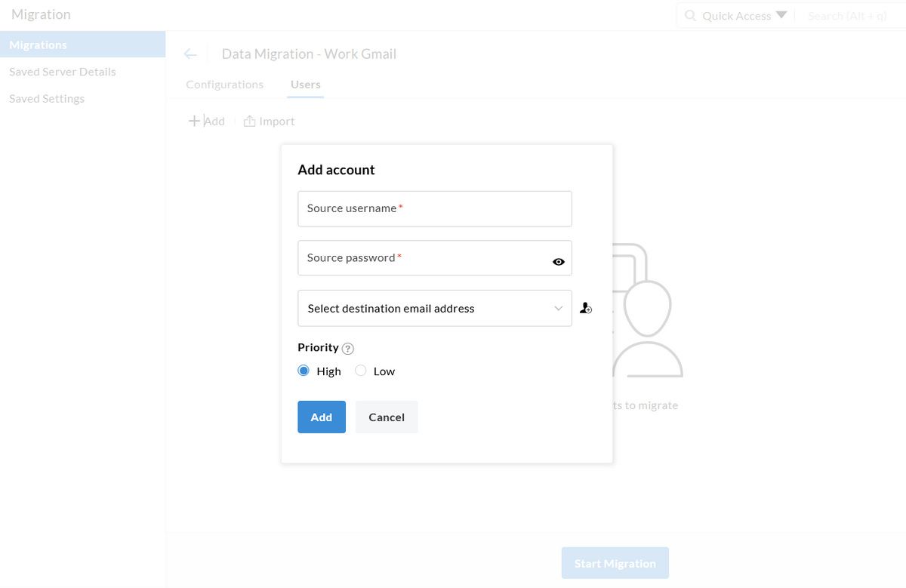The height and width of the screenshot is (588, 906).
Task: Switch to the Configurations tab
Action: [x=224, y=84]
